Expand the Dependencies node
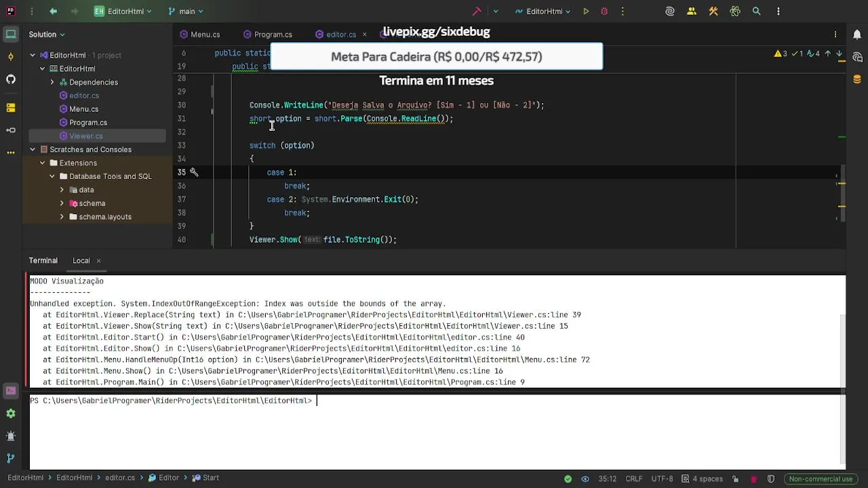Screen dimensions: 868x488 (52, 82)
